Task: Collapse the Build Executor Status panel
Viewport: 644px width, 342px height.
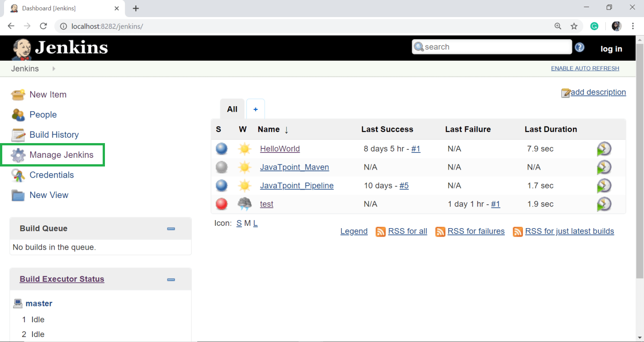Action: [x=171, y=279]
